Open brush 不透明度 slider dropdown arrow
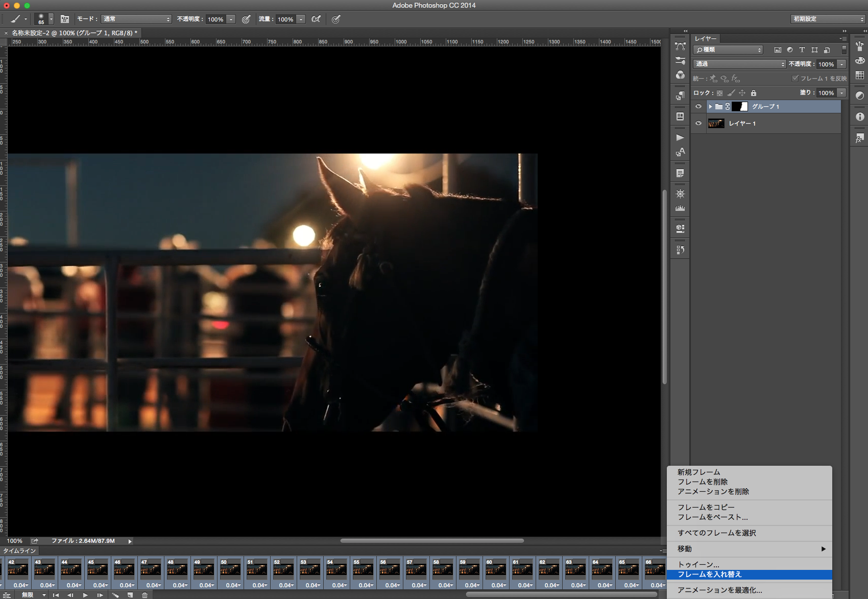Image resolution: width=868 pixels, height=599 pixels. point(231,19)
